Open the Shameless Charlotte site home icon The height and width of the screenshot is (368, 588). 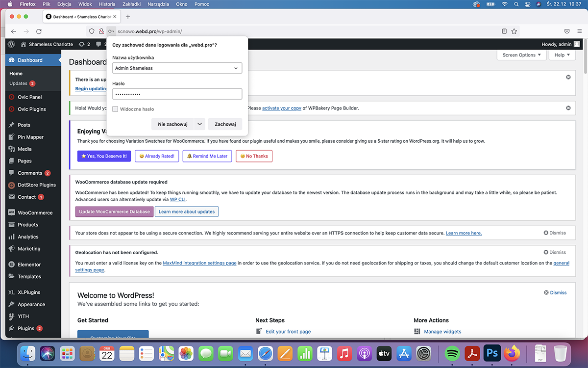pos(23,44)
